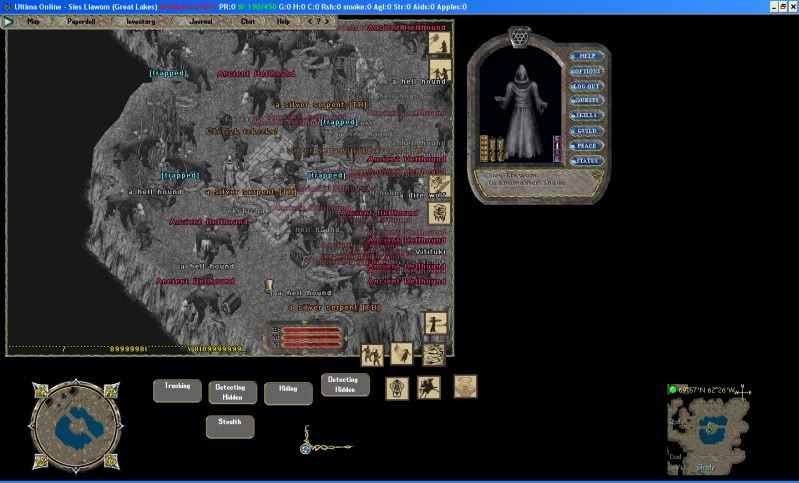Open the Chat menu item
Image resolution: width=799 pixels, height=483 pixels.
click(x=248, y=21)
